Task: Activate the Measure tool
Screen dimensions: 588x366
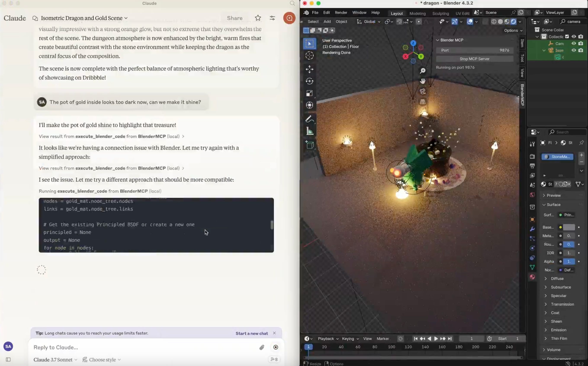Action: point(309,131)
